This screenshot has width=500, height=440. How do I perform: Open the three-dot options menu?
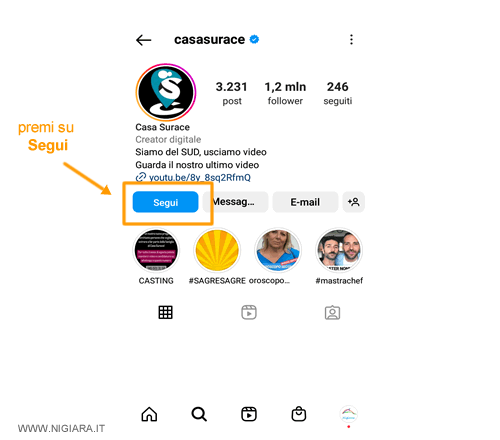(351, 39)
